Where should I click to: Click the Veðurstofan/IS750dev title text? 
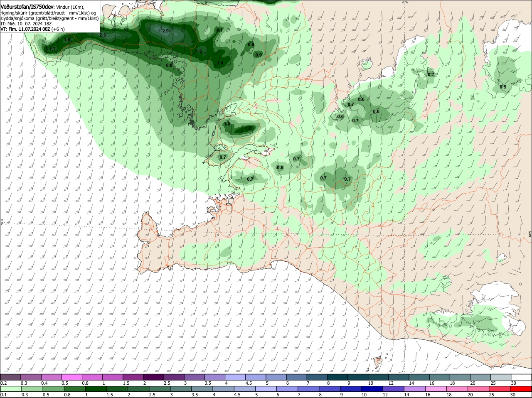[27, 7]
